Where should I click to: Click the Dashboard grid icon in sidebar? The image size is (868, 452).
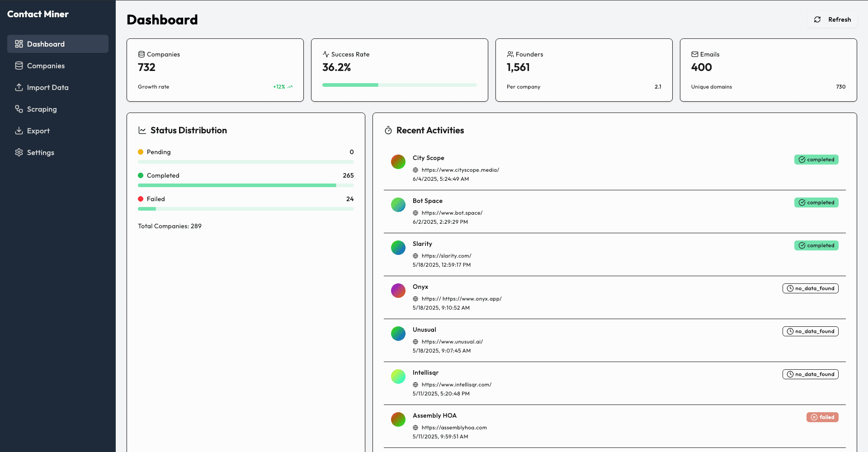pyautogui.click(x=19, y=44)
